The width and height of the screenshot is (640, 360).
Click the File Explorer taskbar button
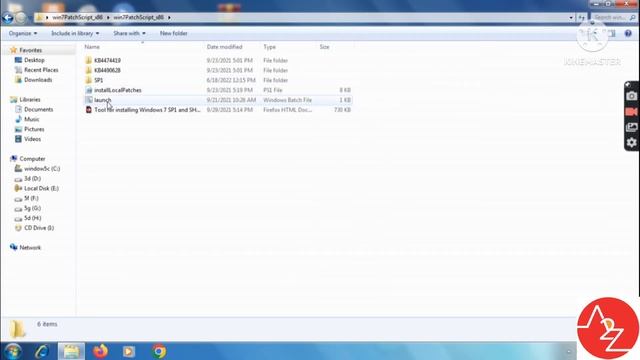pyautogui.click(x=71, y=351)
